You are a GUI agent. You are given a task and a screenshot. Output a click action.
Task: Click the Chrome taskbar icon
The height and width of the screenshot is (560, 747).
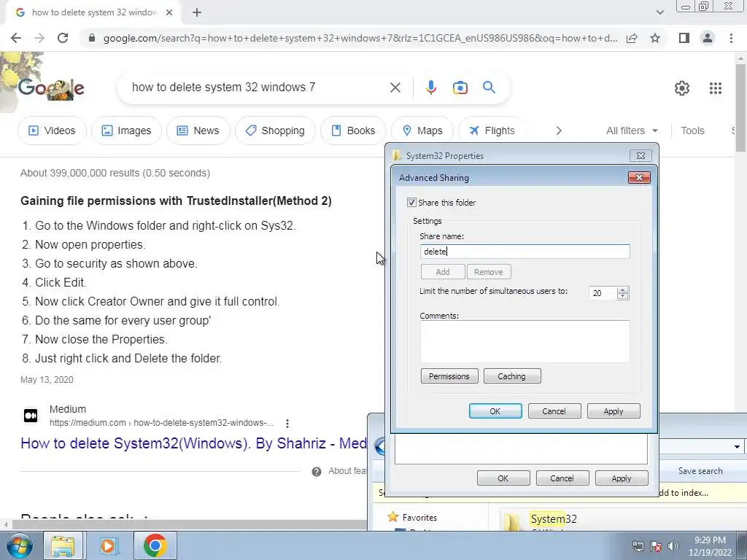(x=155, y=545)
